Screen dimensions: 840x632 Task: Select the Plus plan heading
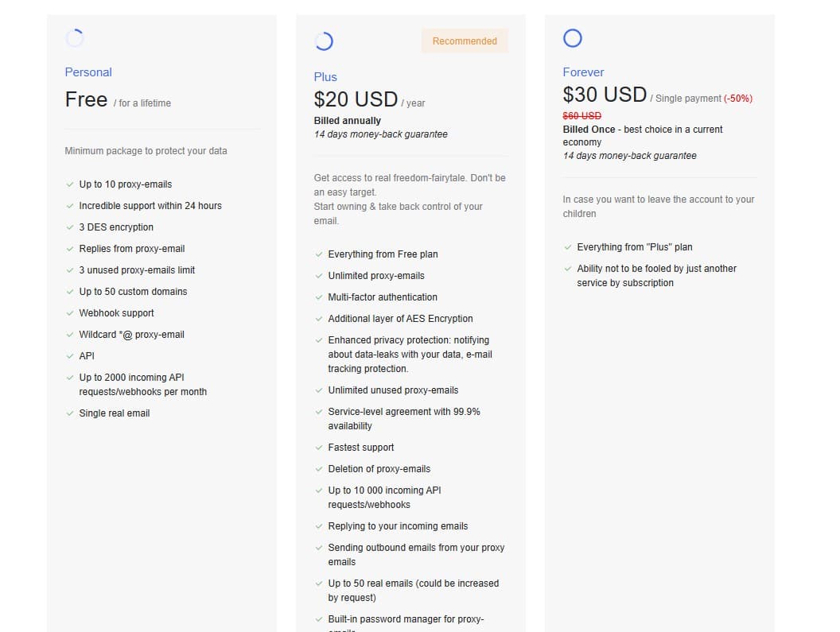click(325, 77)
